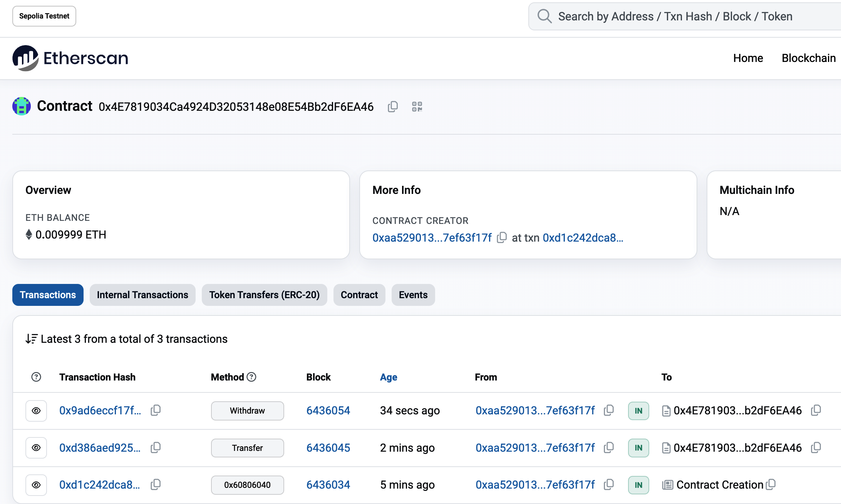Copy the contract creator address
This screenshot has width=841, height=504.
502,238
